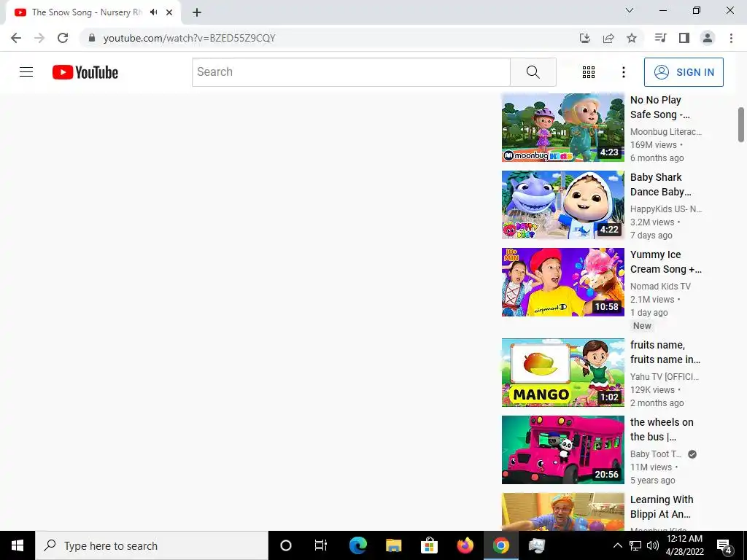Click Yummy Ice Cream Song title
This screenshot has width=747, height=560.
pos(665,262)
